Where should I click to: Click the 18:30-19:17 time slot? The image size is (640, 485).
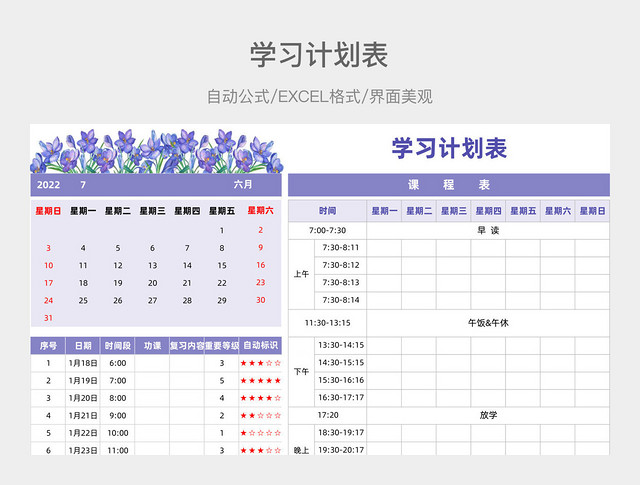point(341,433)
